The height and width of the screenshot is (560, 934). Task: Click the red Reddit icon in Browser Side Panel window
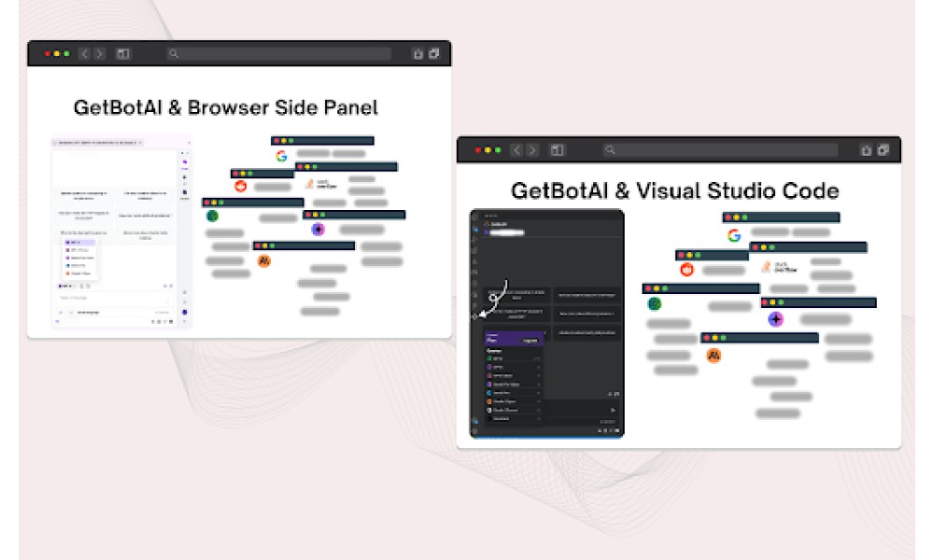click(x=241, y=187)
